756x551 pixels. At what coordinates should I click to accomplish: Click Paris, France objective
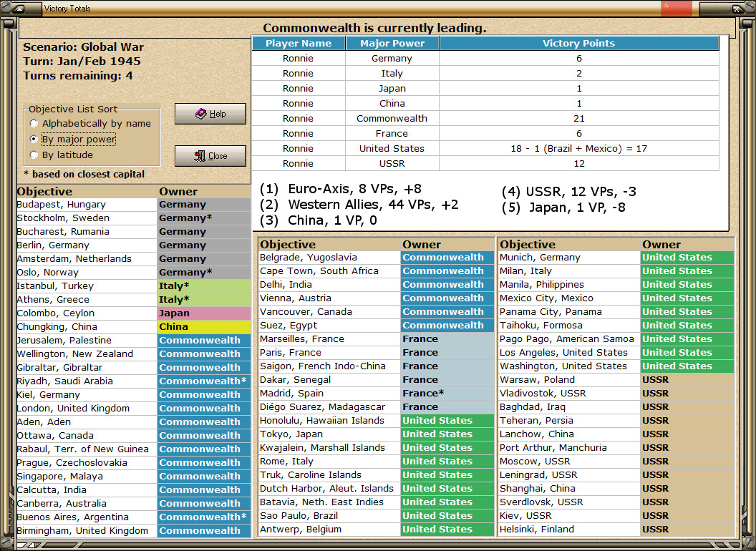329,352
